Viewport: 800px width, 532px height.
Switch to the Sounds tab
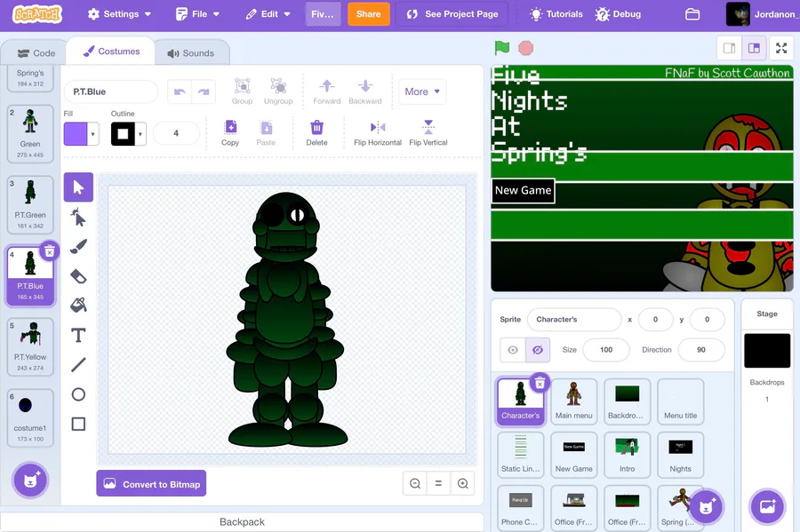click(191, 53)
